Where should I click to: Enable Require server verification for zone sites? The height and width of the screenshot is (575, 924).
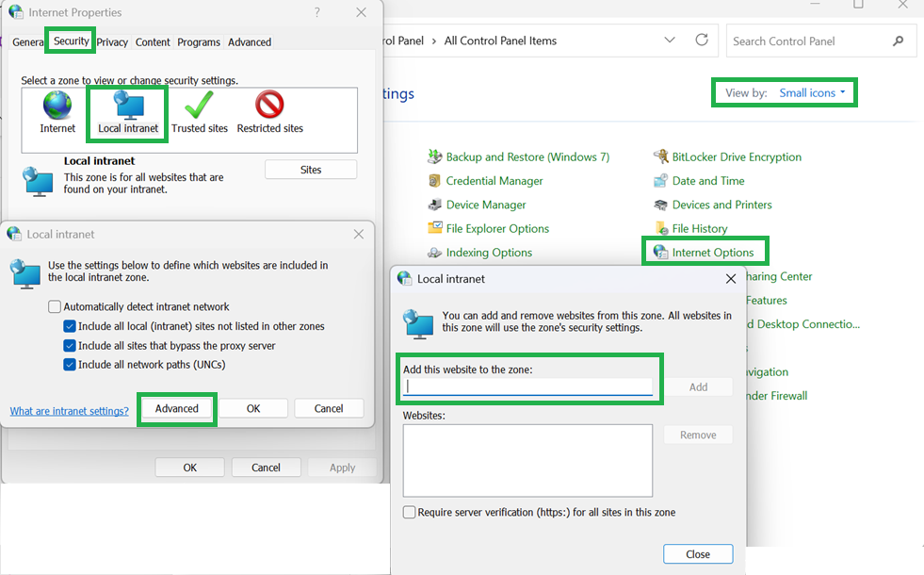(410, 512)
